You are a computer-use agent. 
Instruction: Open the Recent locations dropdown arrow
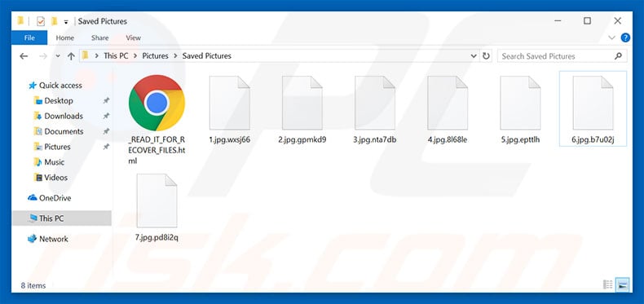point(58,56)
